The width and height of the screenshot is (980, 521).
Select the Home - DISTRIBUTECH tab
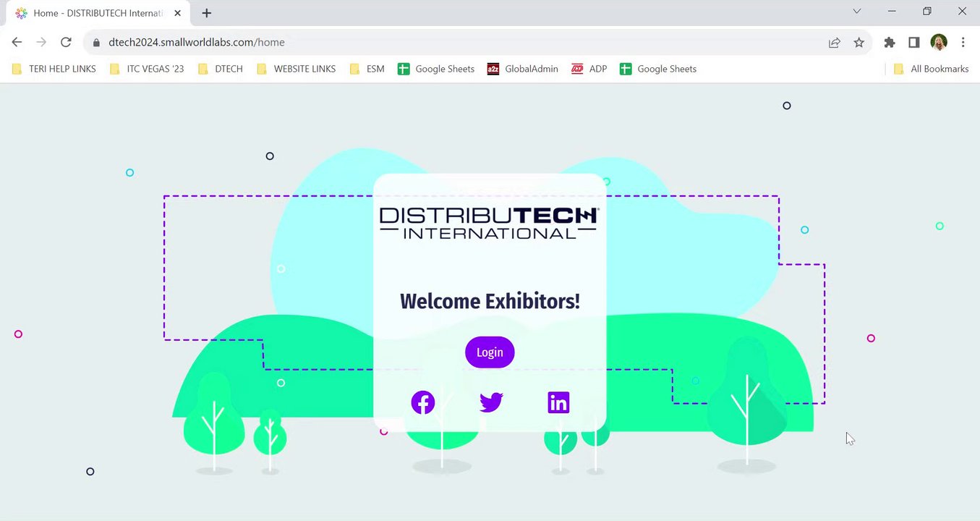point(99,13)
